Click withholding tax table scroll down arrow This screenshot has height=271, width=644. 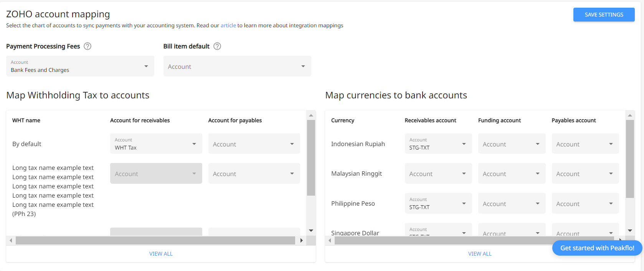pos(311,231)
